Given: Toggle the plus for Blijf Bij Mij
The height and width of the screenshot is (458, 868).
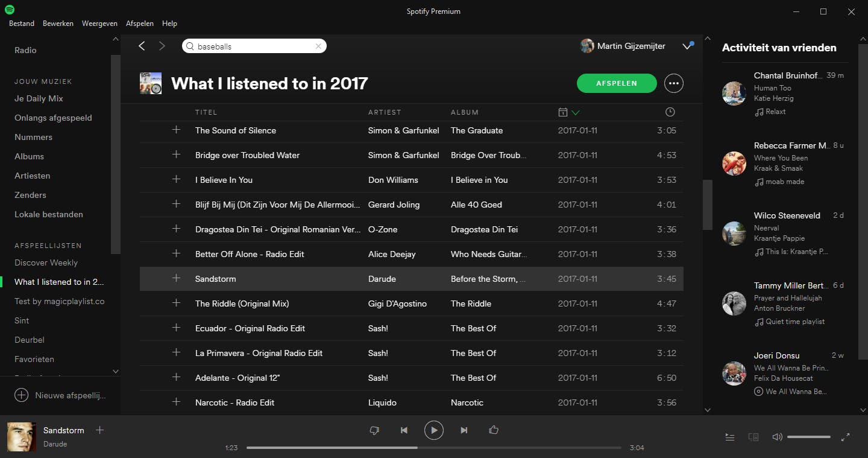Looking at the screenshot, I should click(x=176, y=204).
